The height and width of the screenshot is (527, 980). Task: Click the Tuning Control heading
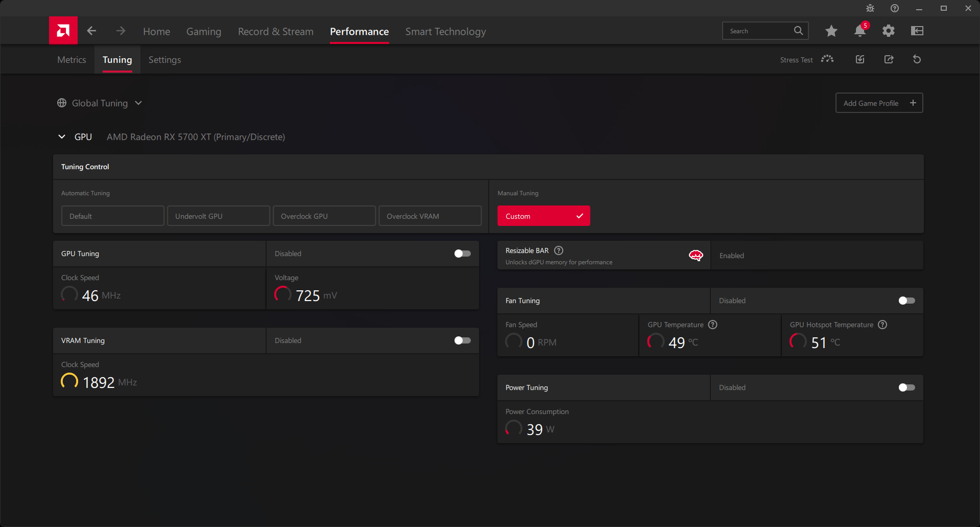tap(85, 167)
